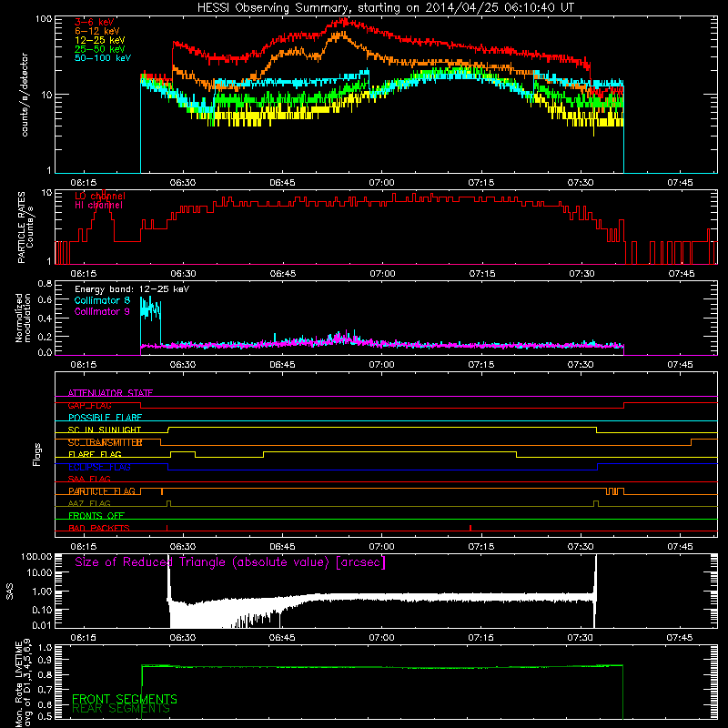Click the ECLIPSE_FLAG label
The width and height of the screenshot is (728, 728).
99,467
